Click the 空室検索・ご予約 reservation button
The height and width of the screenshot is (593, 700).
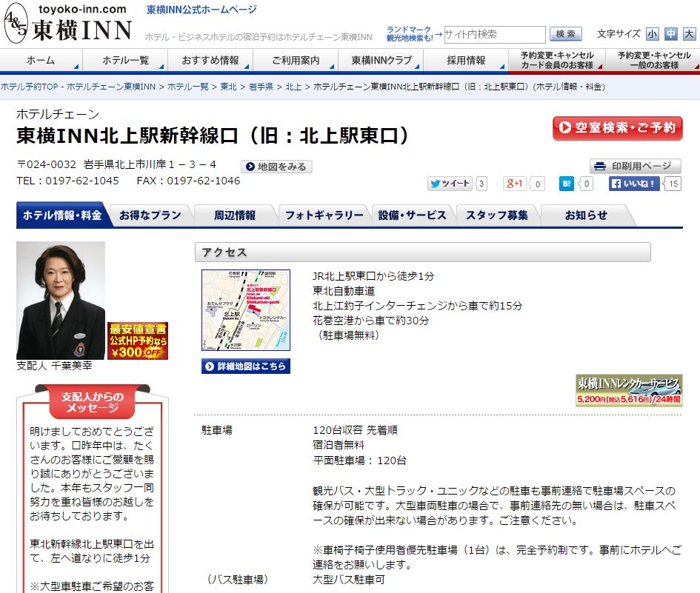coord(618,128)
